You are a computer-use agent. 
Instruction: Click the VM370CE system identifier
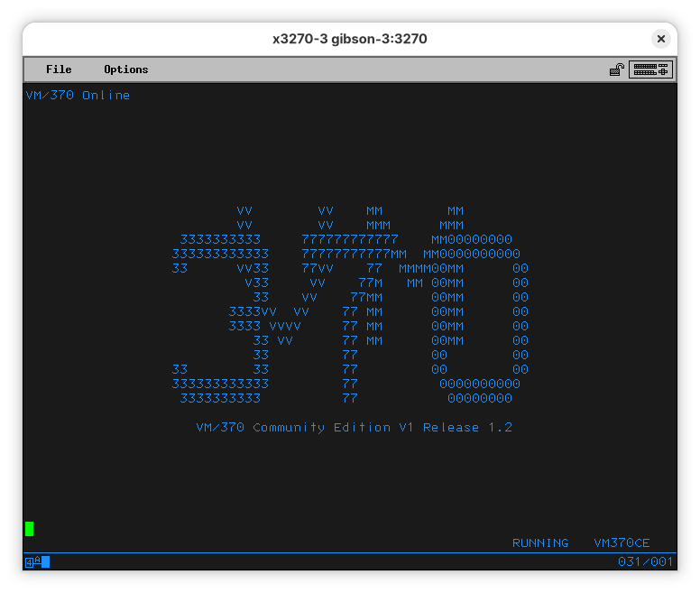tap(621, 543)
